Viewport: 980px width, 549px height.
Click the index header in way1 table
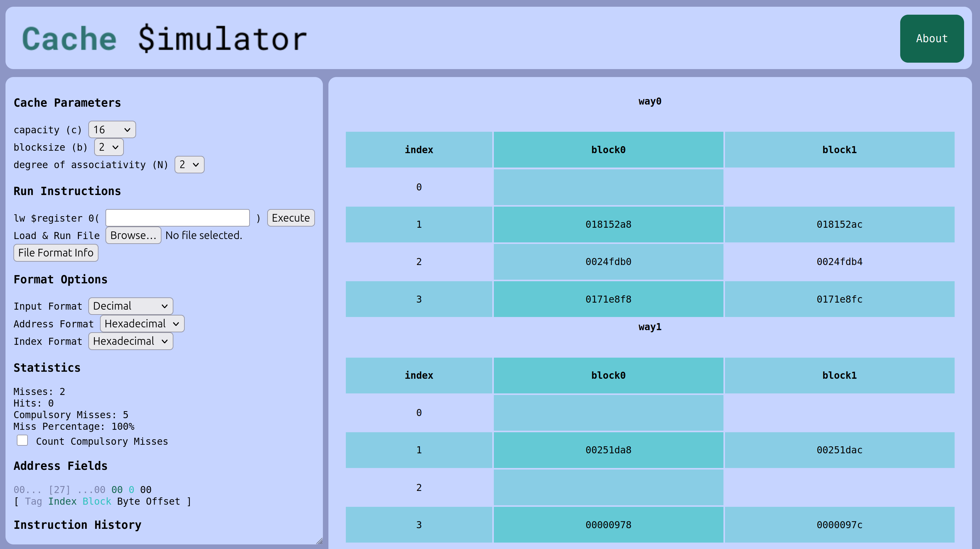point(419,375)
